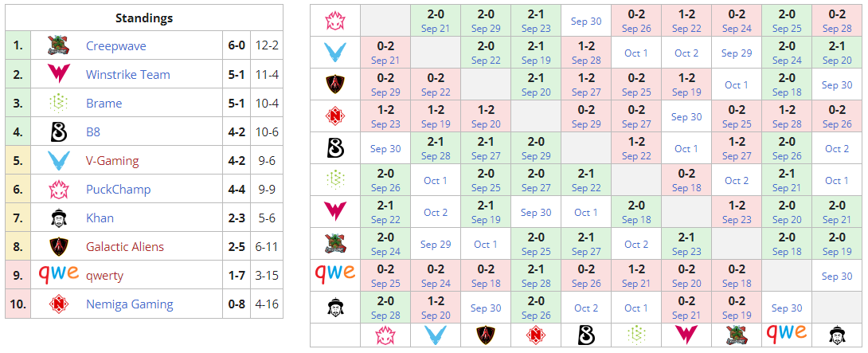The height and width of the screenshot is (353, 868).
Task: Click the Sep 28 result cell in PuckChamp's crosstable row
Action: (837, 21)
